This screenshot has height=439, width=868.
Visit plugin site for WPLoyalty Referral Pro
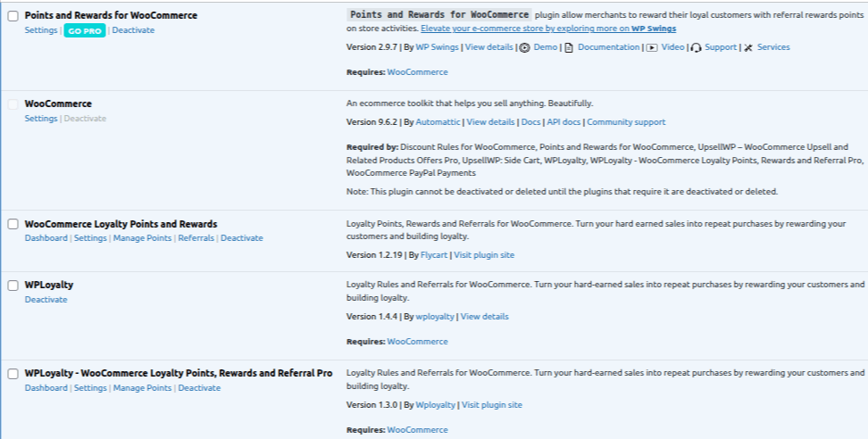click(492, 405)
